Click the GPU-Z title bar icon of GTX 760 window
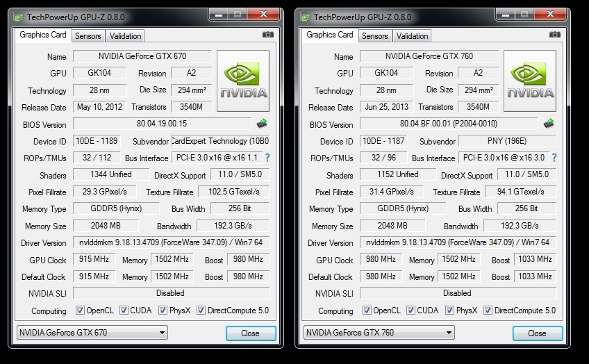This screenshot has width=589, height=364. pyautogui.click(x=305, y=17)
